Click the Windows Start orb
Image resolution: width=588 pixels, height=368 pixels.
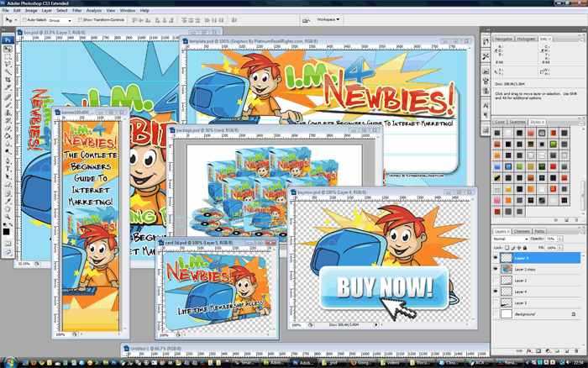(x=10, y=362)
